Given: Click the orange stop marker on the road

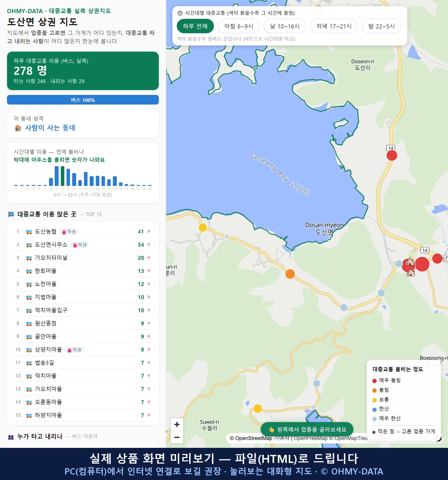Looking at the screenshot, I should point(290,274).
